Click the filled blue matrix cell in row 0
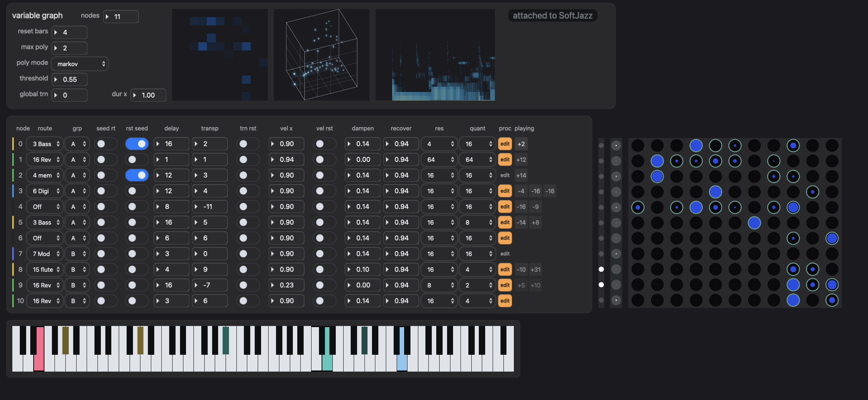868x400 pixels. [x=696, y=145]
